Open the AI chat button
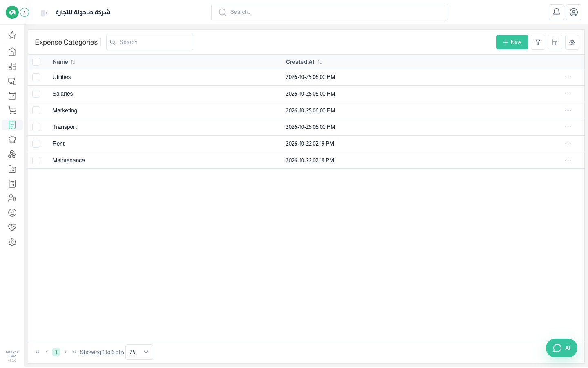 (x=561, y=348)
